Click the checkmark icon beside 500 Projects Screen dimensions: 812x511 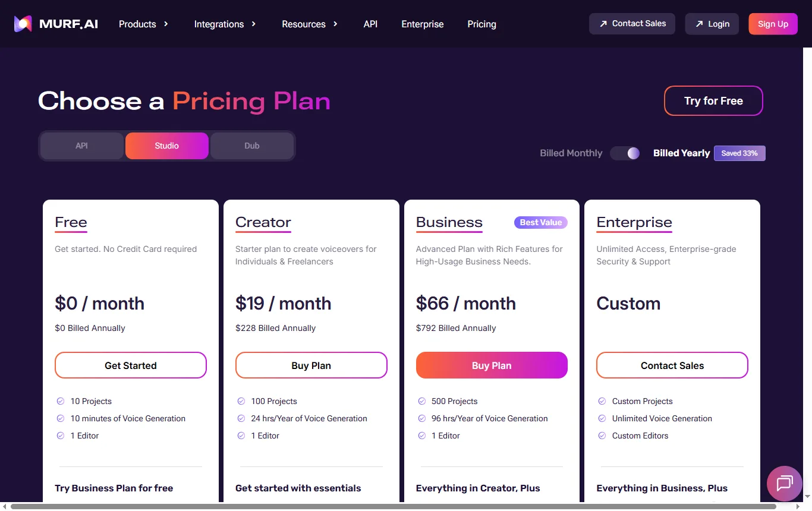point(421,401)
